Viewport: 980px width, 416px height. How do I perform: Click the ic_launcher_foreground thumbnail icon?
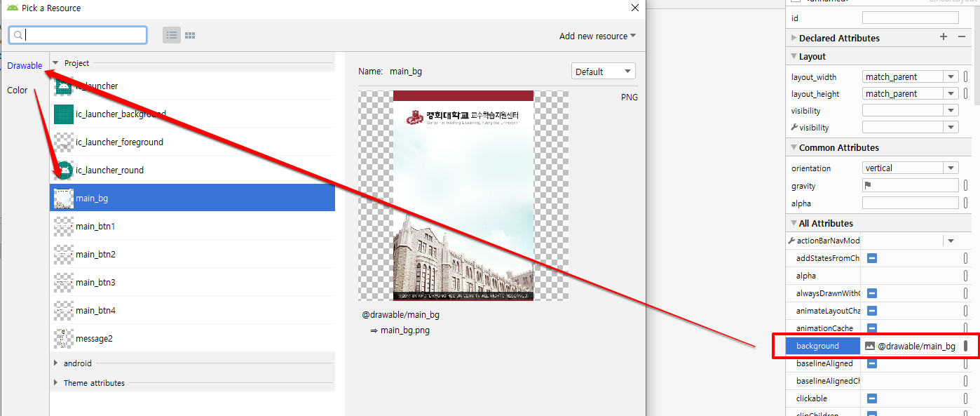(64, 142)
